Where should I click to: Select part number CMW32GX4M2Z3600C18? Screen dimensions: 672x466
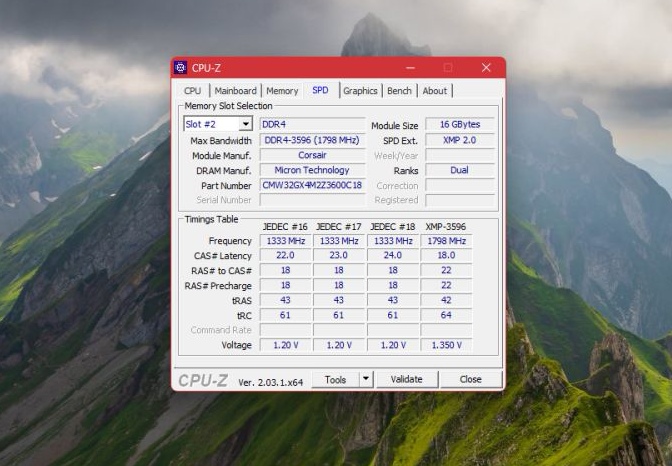point(312,185)
